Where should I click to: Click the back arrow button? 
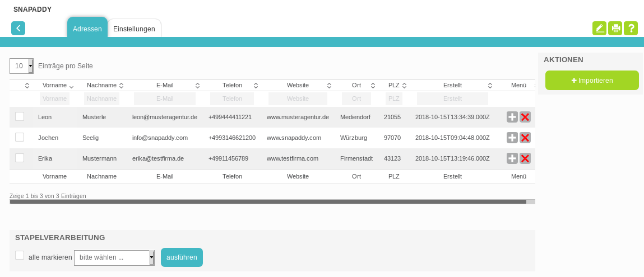click(x=18, y=28)
